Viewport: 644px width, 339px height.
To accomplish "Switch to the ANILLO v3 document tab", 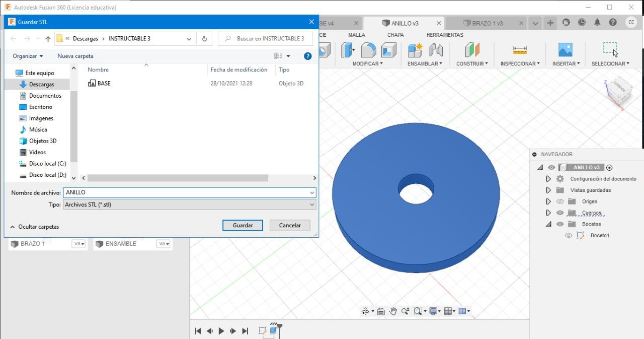I will (404, 23).
